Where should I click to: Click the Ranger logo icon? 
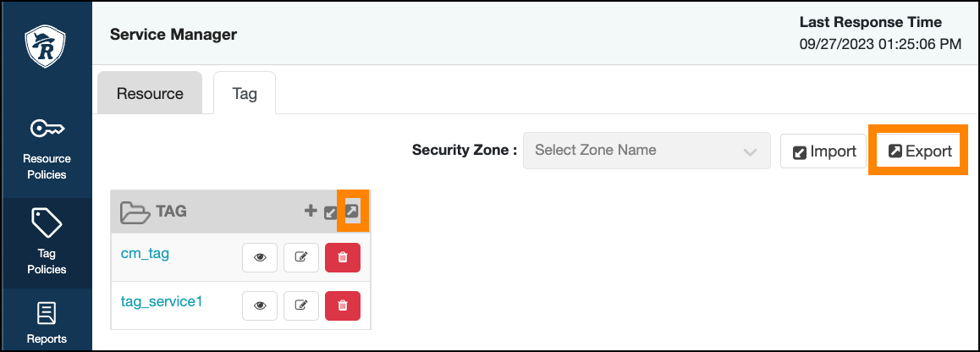pos(46,46)
